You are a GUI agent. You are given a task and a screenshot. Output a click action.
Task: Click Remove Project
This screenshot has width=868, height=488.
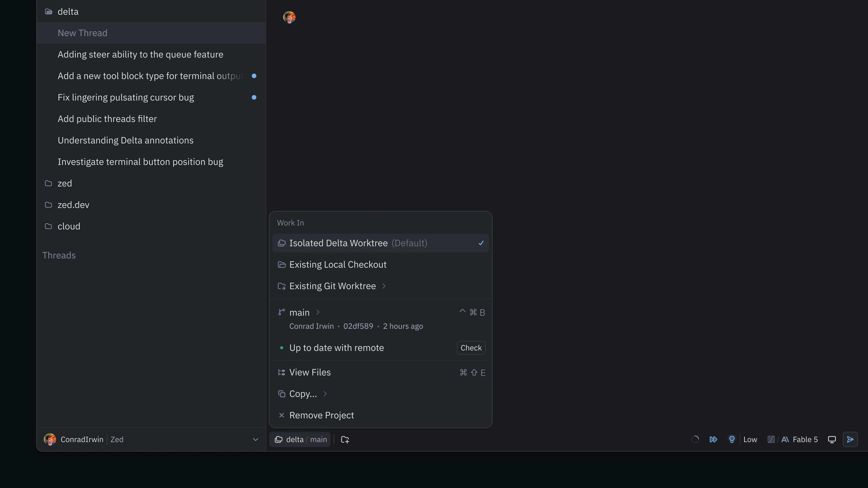pyautogui.click(x=380, y=415)
